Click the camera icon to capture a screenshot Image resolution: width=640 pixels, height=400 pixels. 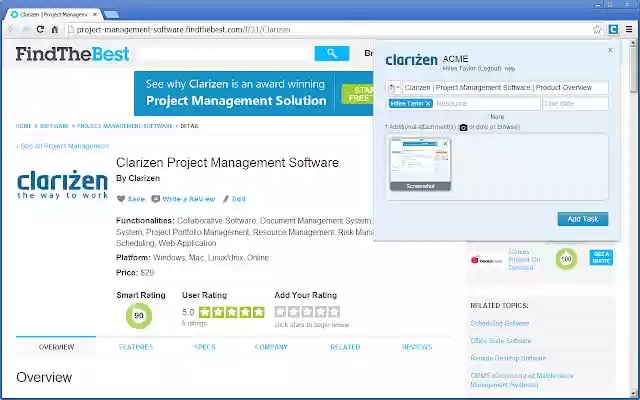point(463,127)
